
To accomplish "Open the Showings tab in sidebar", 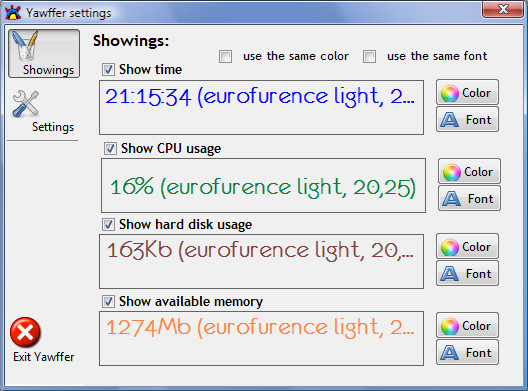I will tap(44, 54).
